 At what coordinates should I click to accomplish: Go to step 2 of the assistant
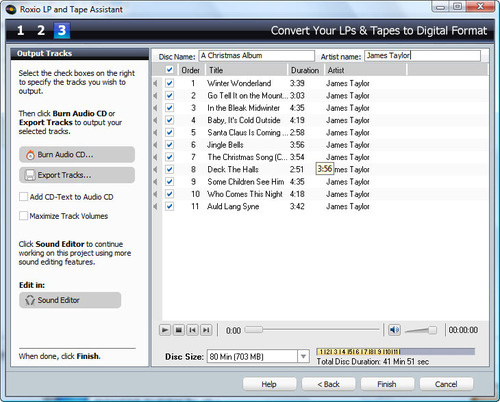41,31
